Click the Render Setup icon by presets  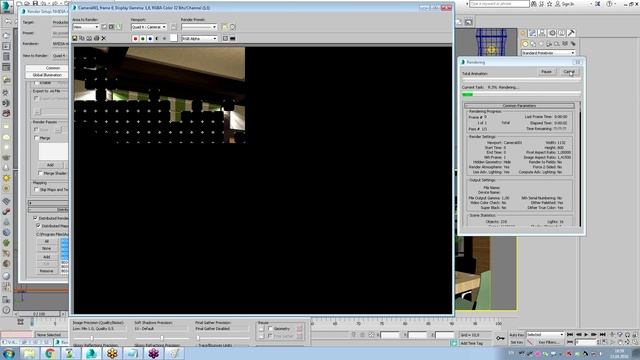[x=224, y=27]
